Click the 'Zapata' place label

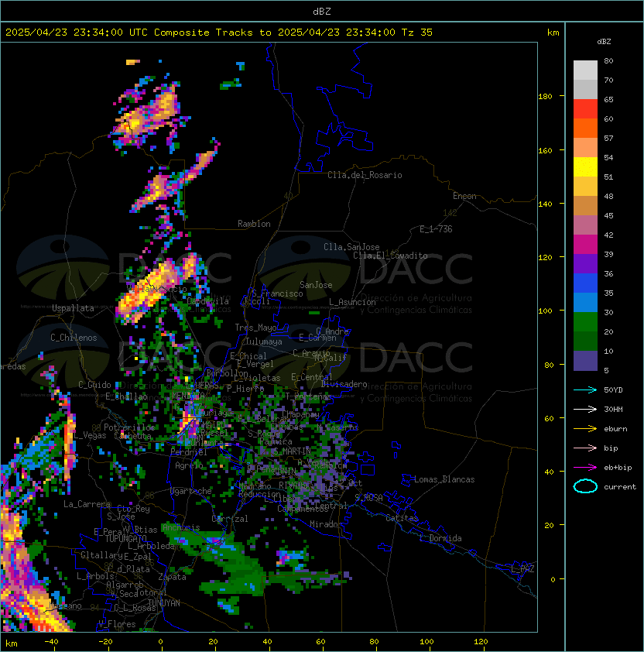click(x=172, y=577)
